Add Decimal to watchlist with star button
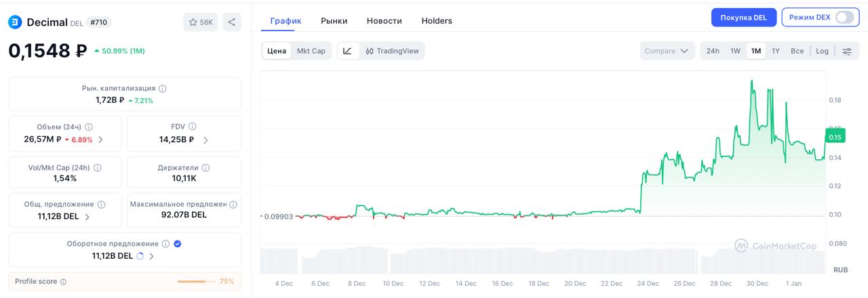Viewport: 868px width, 298px height. [200, 22]
